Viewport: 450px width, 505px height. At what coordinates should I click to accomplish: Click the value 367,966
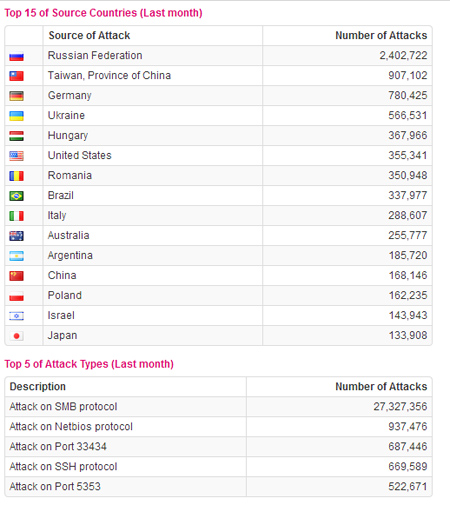(408, 135)
